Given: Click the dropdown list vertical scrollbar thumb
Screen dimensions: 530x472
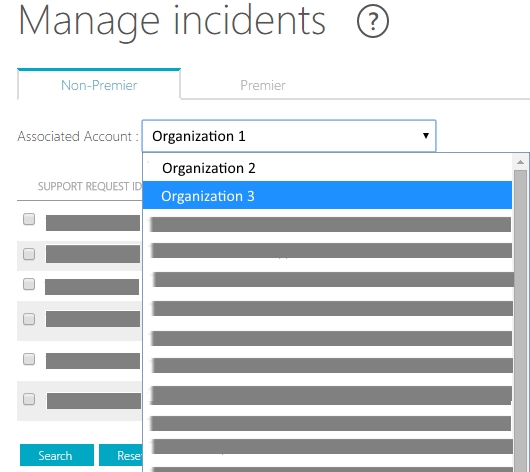Looking at the screenshot, I should [x=521, y=321].
